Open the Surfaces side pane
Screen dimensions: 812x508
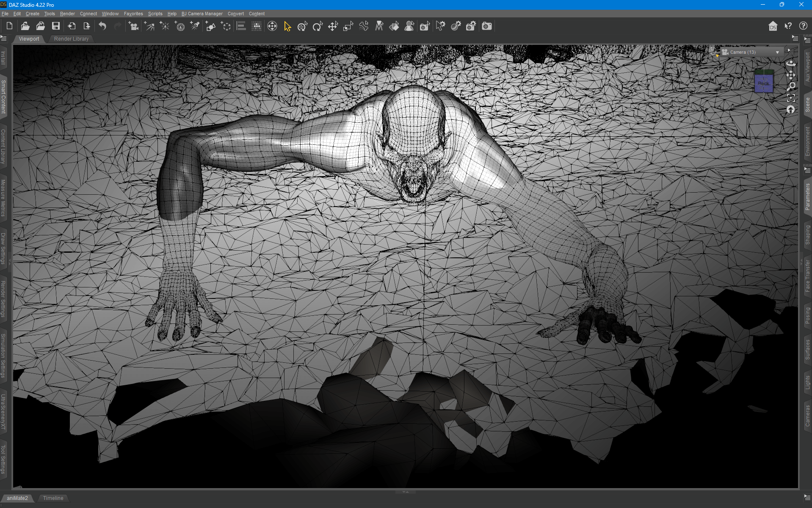[x=807, y=350]
